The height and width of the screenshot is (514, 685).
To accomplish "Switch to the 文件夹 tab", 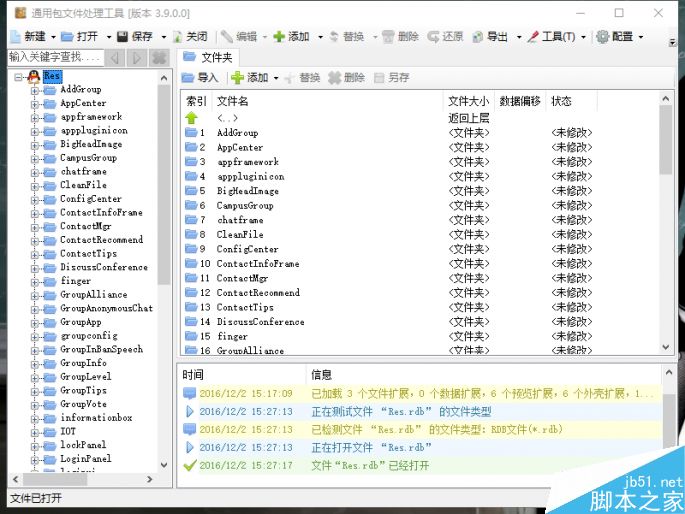I will (x=208, y=58).
